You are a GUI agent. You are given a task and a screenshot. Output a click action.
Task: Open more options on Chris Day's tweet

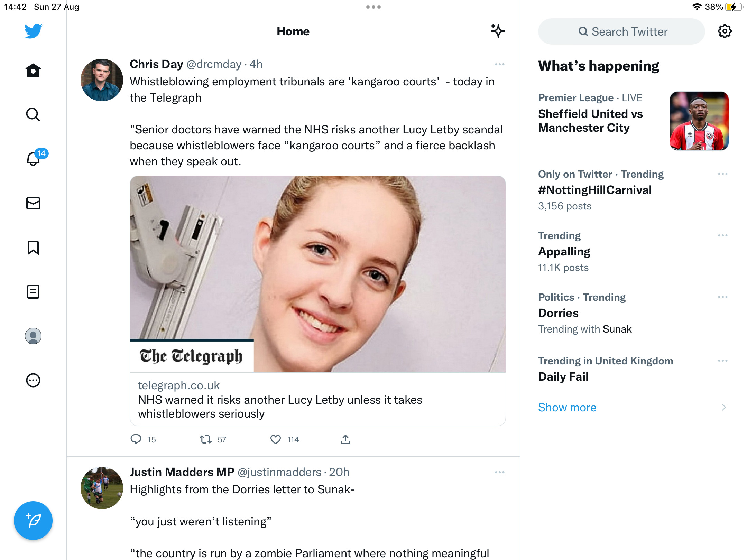[x=500, y=64]
